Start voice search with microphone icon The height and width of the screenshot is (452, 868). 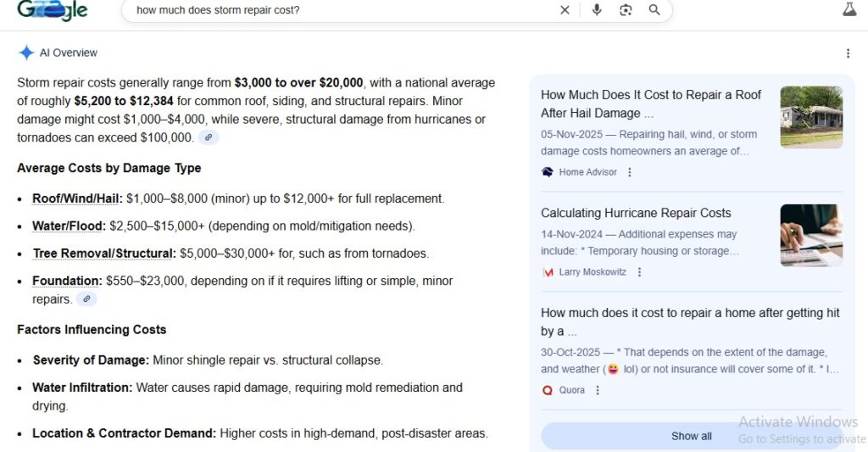597,10
